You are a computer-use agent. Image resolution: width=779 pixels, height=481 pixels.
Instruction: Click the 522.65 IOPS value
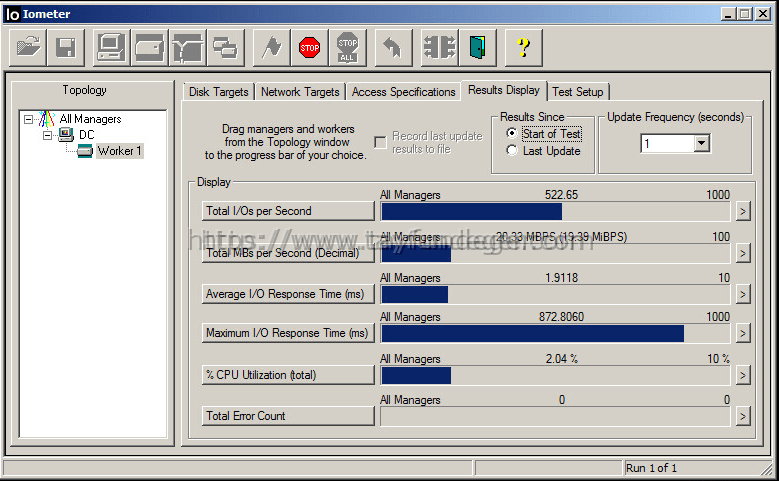click(x=561, y=195)
